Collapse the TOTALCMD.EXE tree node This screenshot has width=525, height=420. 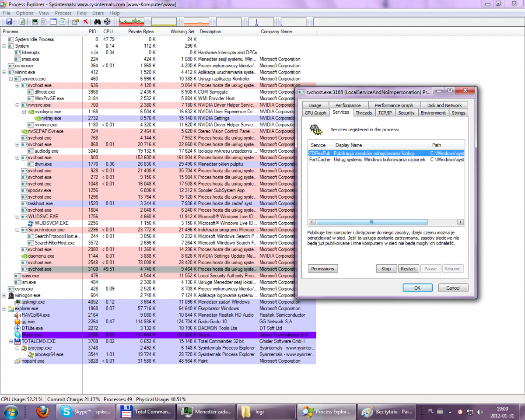[11, 341]
